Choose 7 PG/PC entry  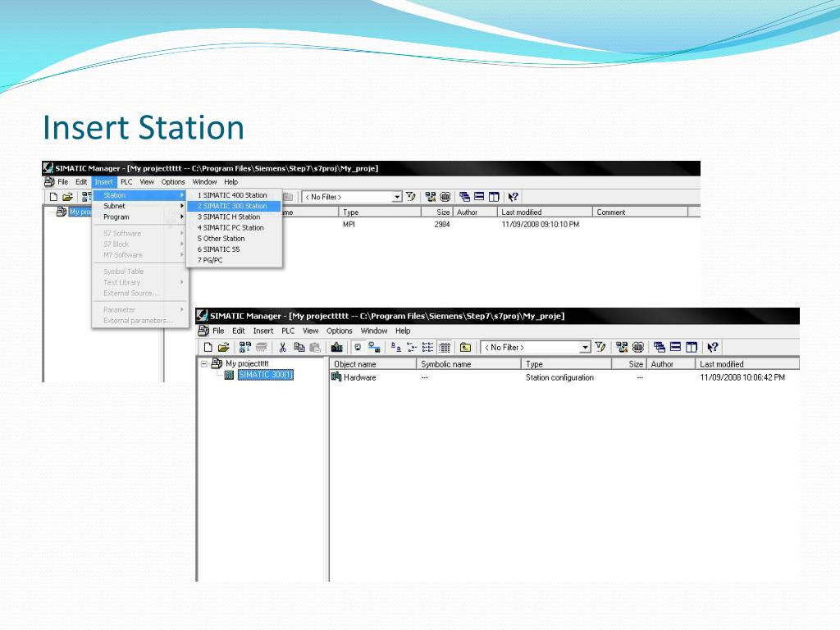234,260
